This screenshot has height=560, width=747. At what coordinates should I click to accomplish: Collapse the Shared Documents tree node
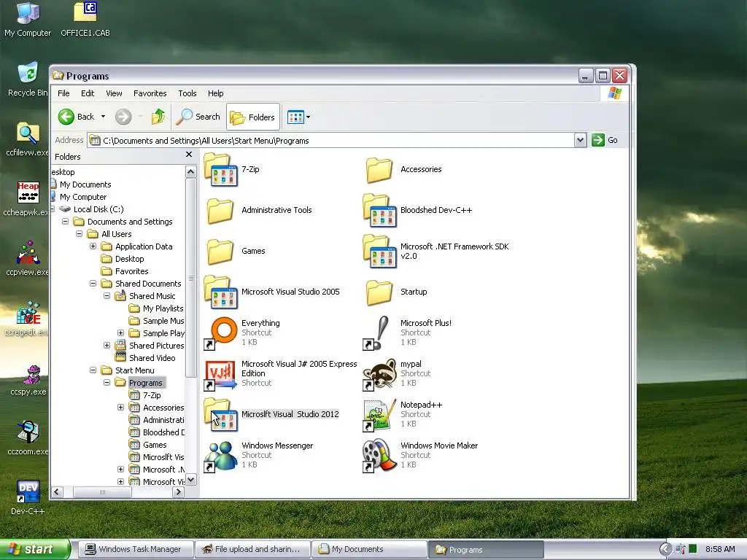coord(93,284)
